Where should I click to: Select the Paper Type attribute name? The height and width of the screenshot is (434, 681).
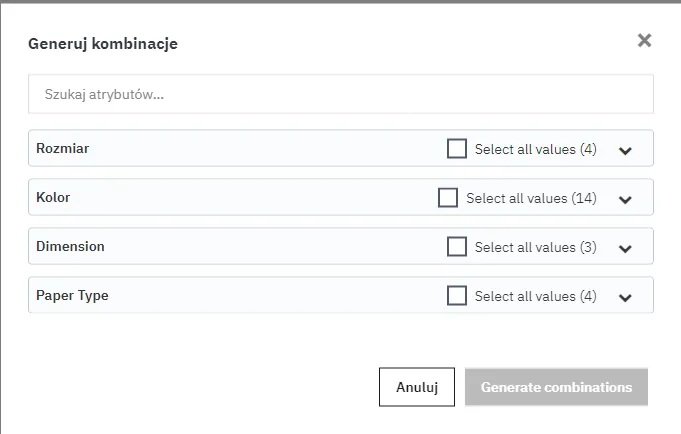tap(72, 295)
